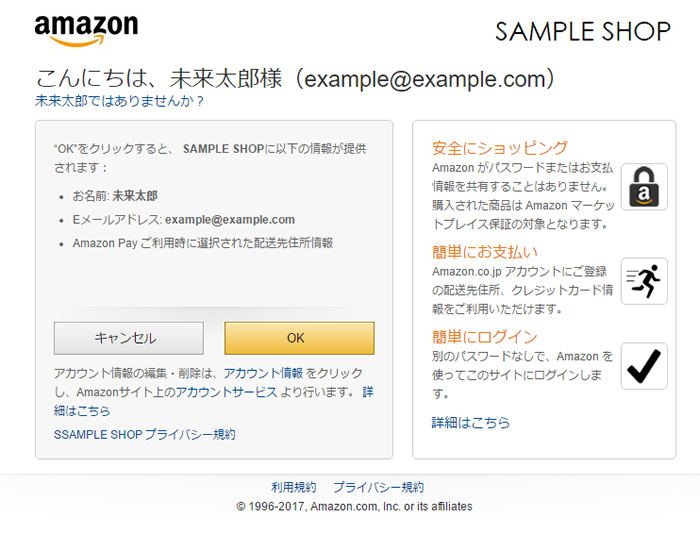Open the SSAMPLE SHOP プライバシー規約 link
Viewport: 700px width, 534px height.
coord(144,434)
